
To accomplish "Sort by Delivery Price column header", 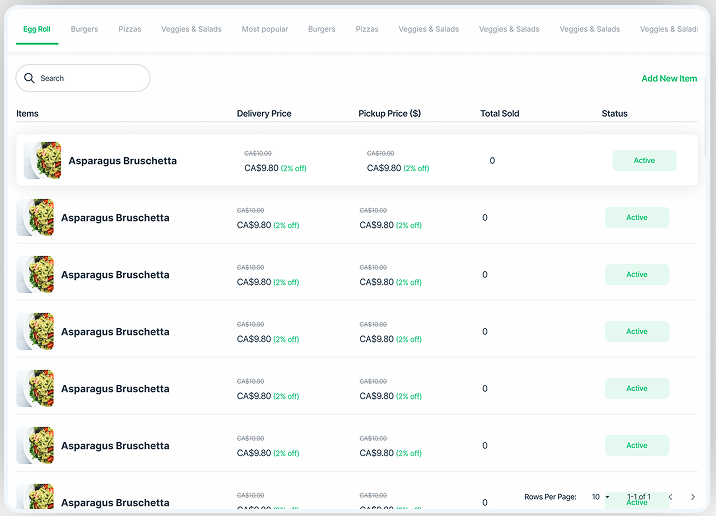I will [264, 113].
